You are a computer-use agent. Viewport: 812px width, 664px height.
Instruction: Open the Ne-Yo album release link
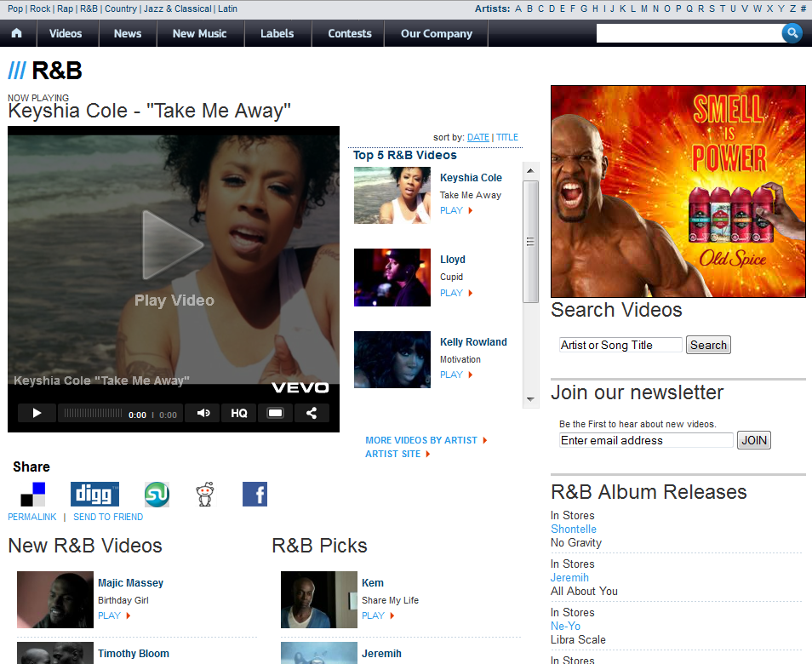point(565,626)
